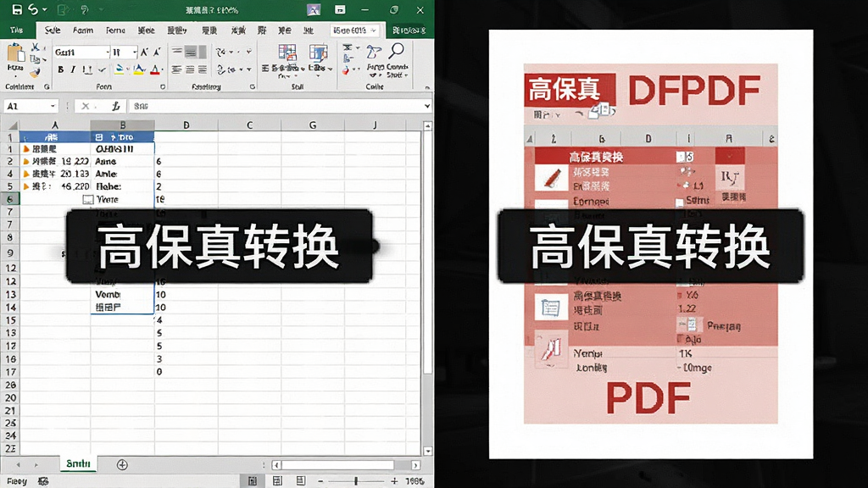Increase font size with the larger A
The height and width of the screenshot is (488, 868).
[x=144, y=53]
